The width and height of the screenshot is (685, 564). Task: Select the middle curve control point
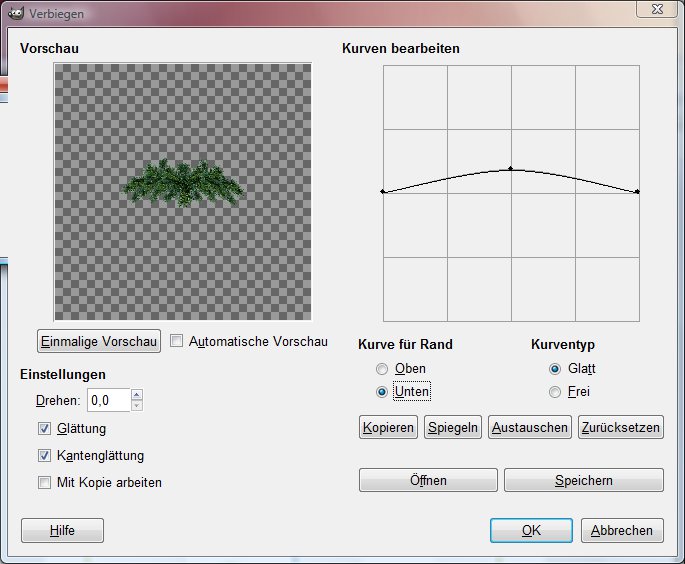(x=511, y=169)
